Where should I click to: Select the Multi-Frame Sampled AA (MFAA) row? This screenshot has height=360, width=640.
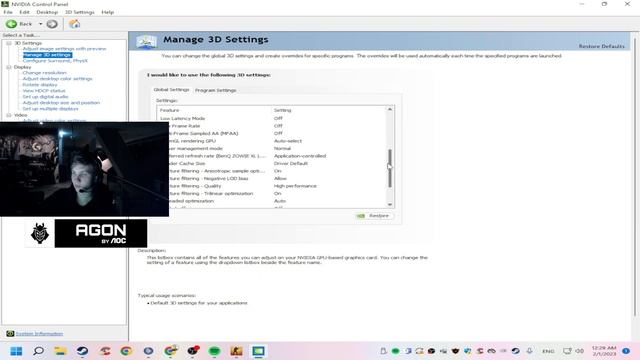coord(271,133)
